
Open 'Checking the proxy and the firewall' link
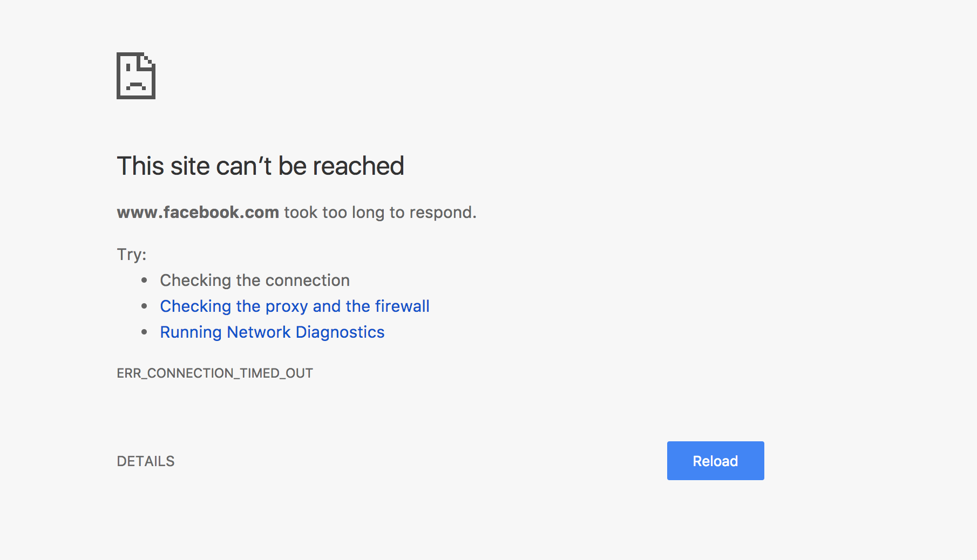point(295,306)
